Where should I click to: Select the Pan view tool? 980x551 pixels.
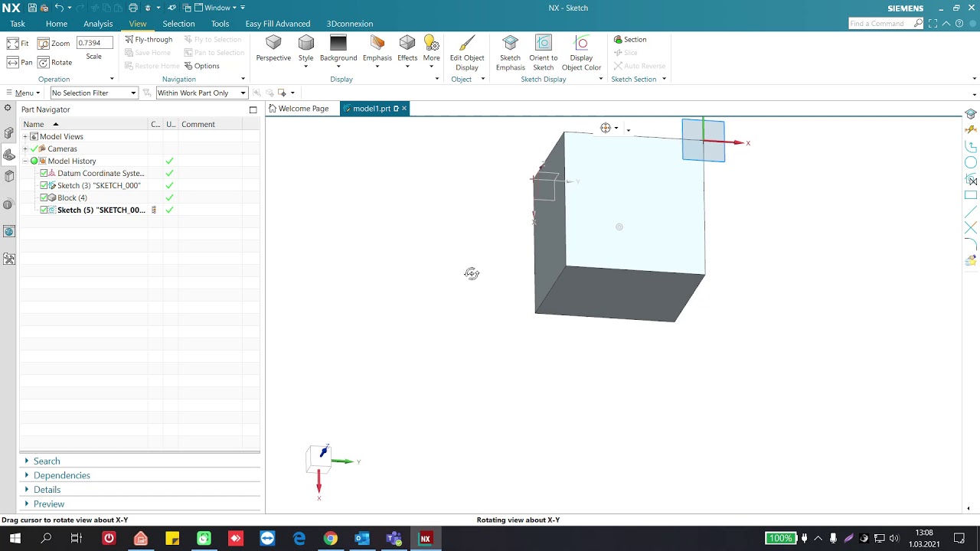[x=13, y=63]
